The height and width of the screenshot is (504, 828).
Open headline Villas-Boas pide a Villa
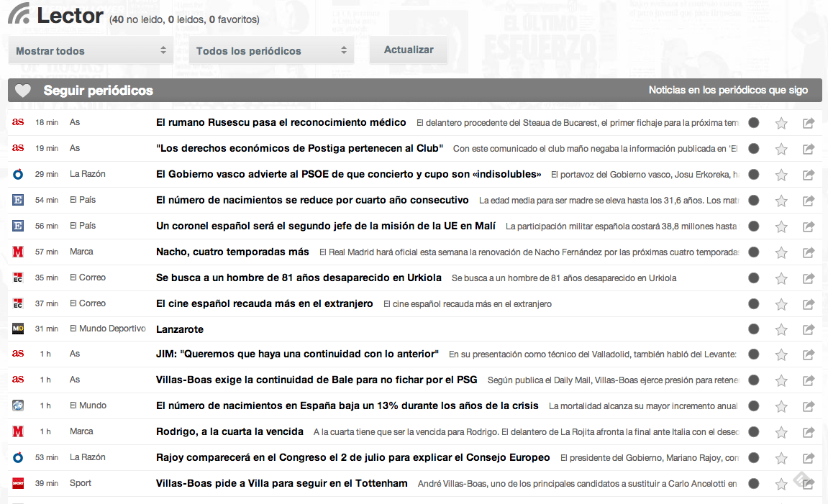281,483
